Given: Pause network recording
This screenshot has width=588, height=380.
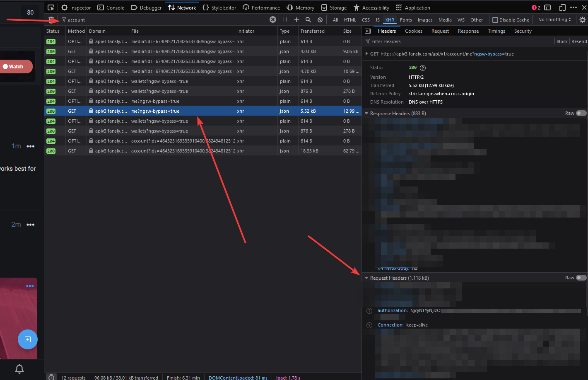Looking at the screenshot, I should click(285, 19).
